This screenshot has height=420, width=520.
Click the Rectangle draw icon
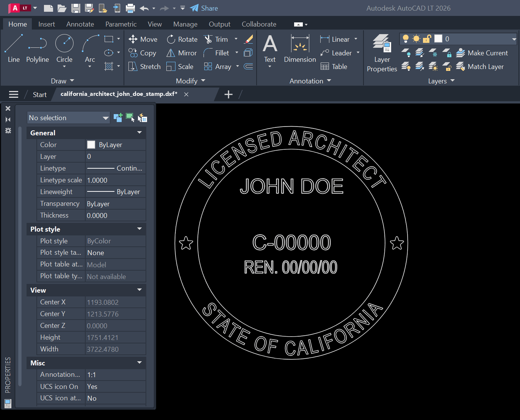click(x=109, y=39)
